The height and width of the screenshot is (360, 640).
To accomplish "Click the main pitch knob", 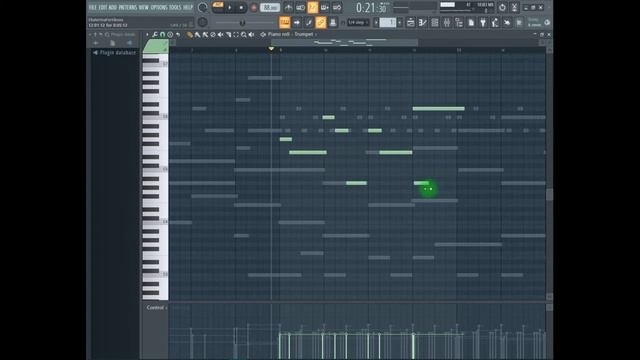I will [202, 22].
